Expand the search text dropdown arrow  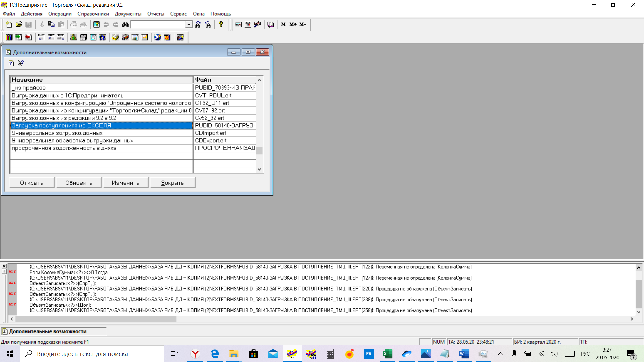pos(189,24)
